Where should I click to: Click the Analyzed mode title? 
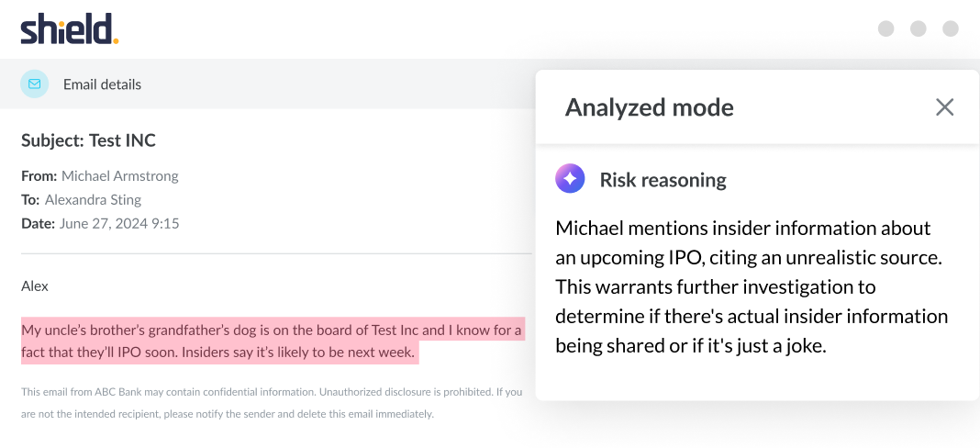[649, 107]
